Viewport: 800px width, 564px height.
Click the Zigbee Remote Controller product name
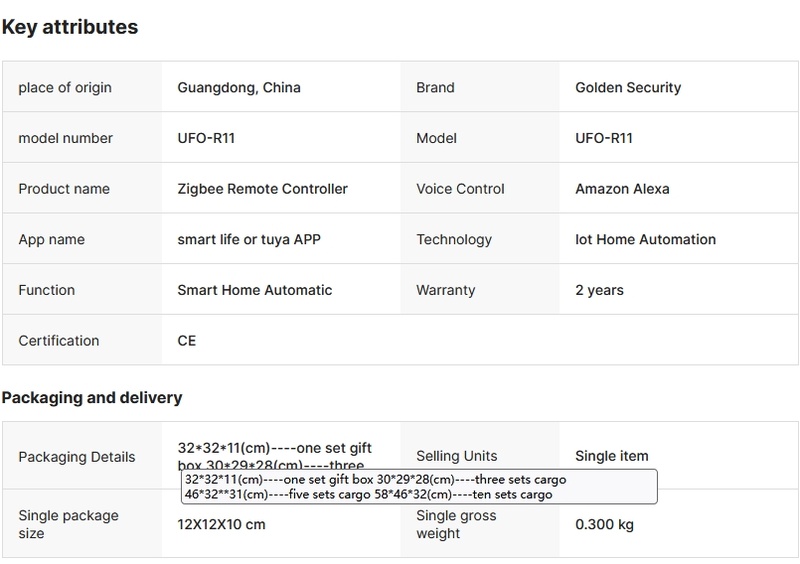coord(262,189)
